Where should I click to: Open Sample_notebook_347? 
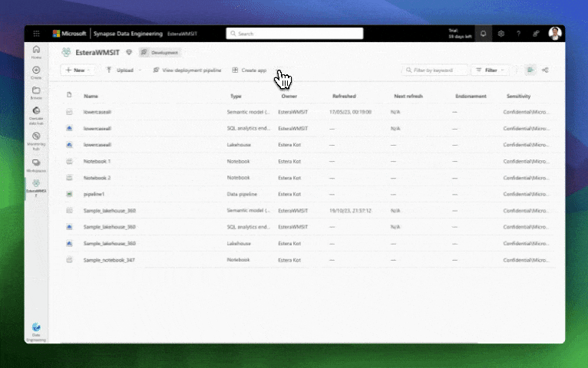coord(109,260)
